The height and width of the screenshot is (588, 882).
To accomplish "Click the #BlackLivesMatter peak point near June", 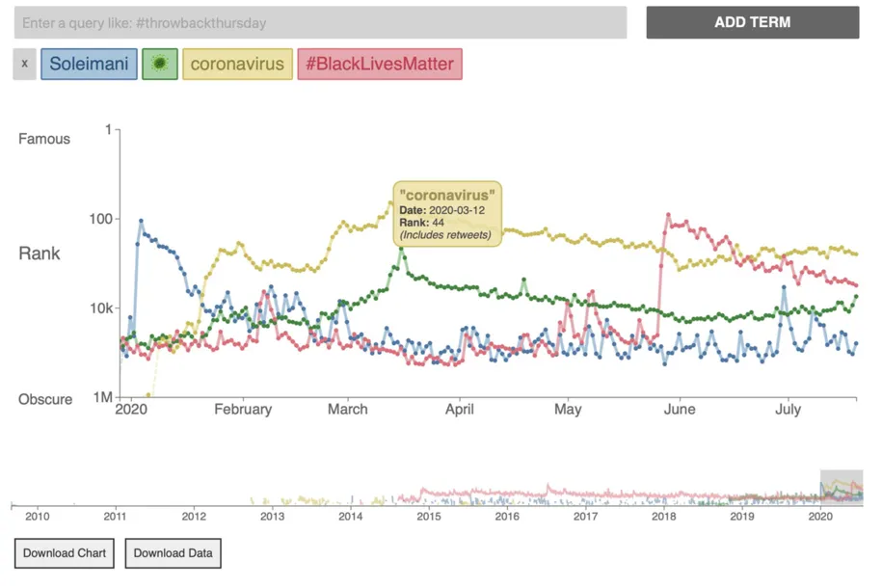I will (x=667, y=216).
